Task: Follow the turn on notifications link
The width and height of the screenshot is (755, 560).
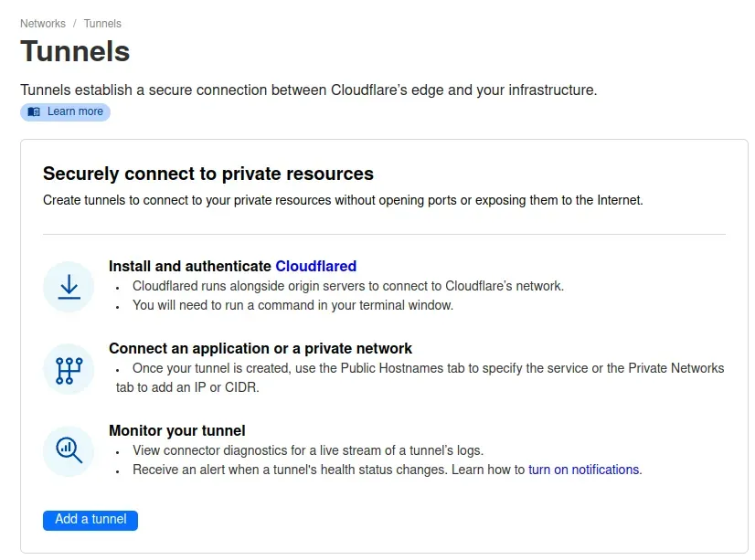Action: tap(584, 470)
